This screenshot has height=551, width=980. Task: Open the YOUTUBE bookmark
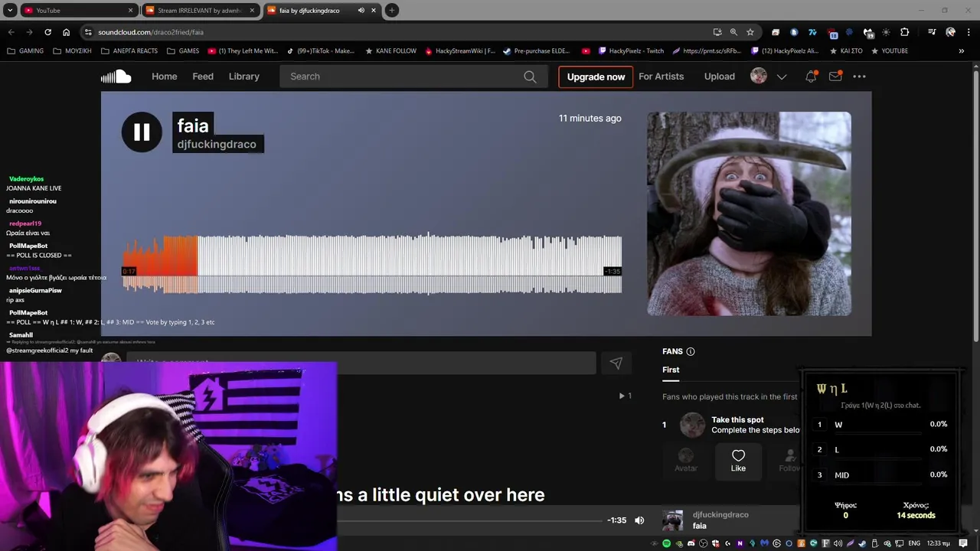889,51
